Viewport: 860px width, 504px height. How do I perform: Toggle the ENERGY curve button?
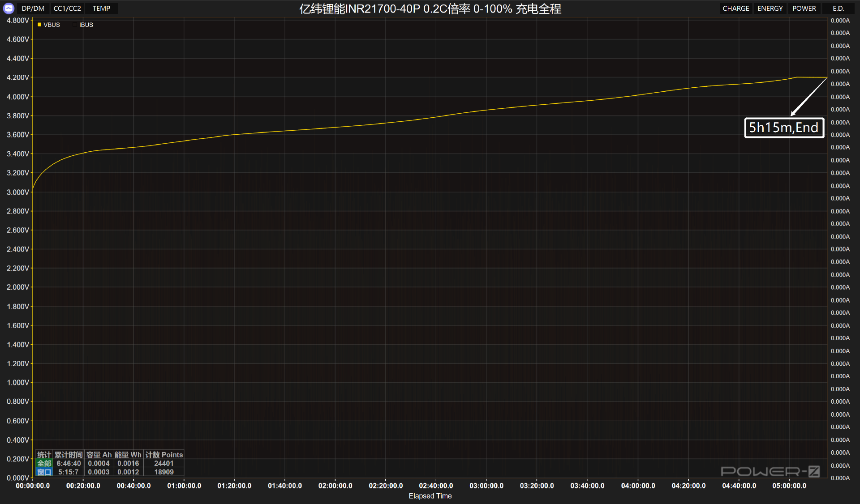click(770, 9)
